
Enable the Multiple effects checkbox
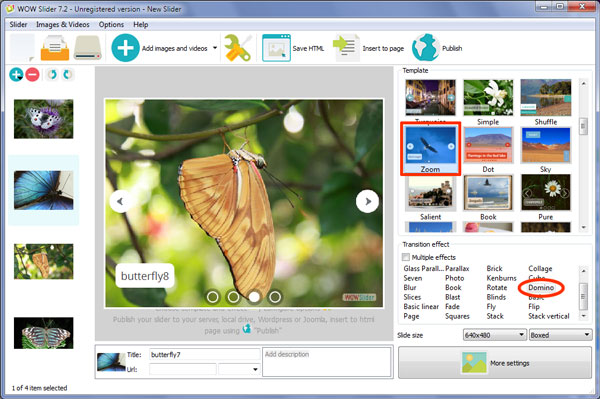pos(406,257)
